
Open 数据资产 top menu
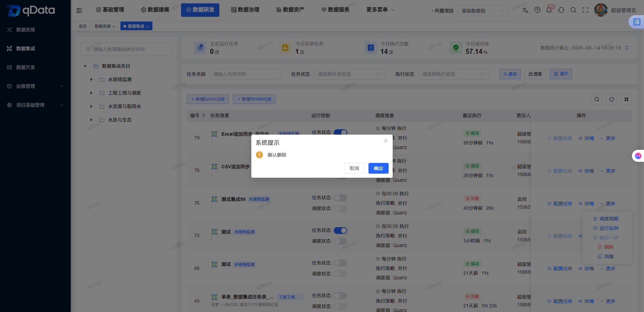click(x=290, y=10)
